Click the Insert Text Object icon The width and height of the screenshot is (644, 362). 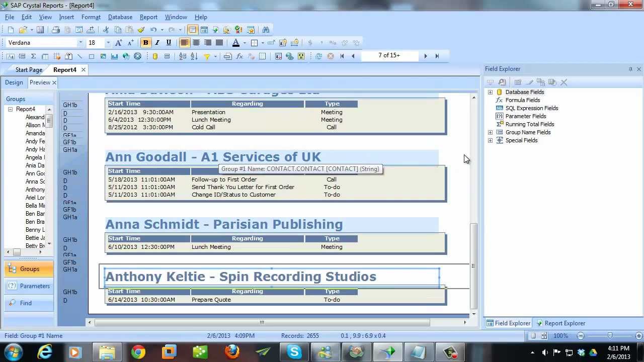coord(10,56)
